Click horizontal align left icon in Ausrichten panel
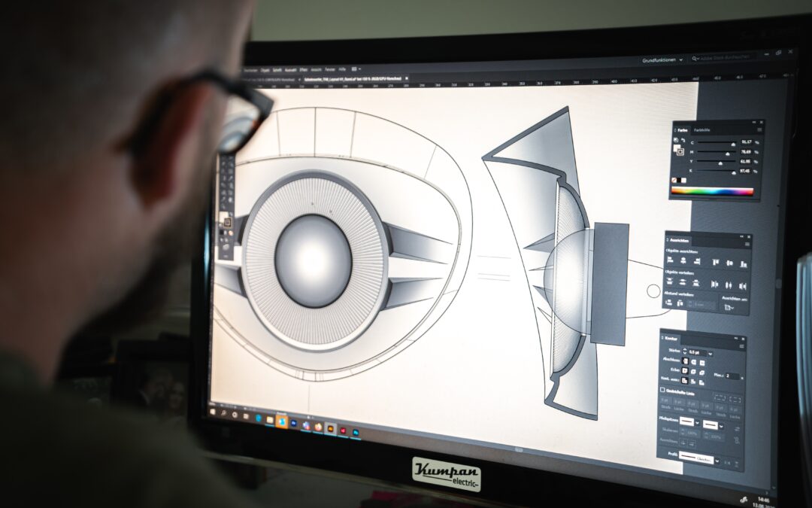 pos(670,260)
